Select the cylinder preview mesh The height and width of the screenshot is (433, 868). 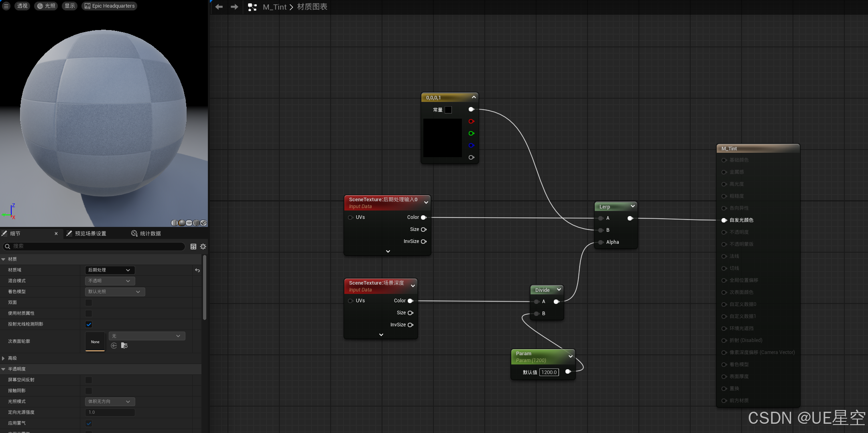click(175, 223)
